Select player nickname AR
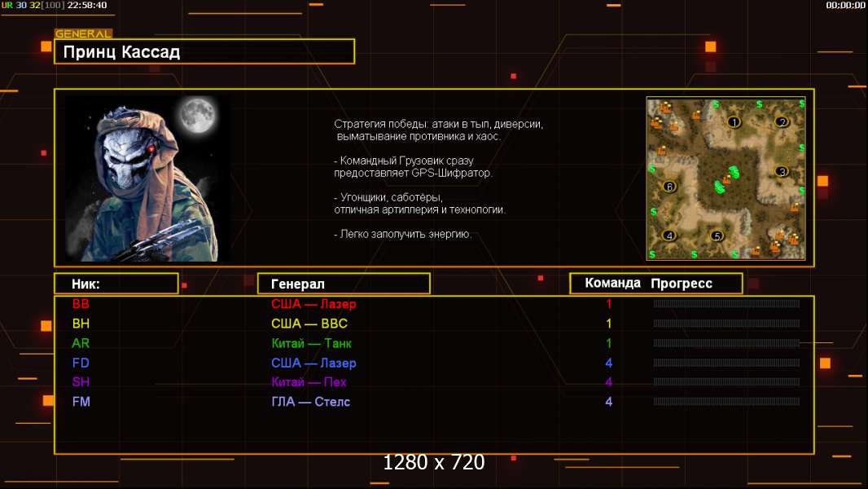868x489 pixels. [x=81, y=343]
